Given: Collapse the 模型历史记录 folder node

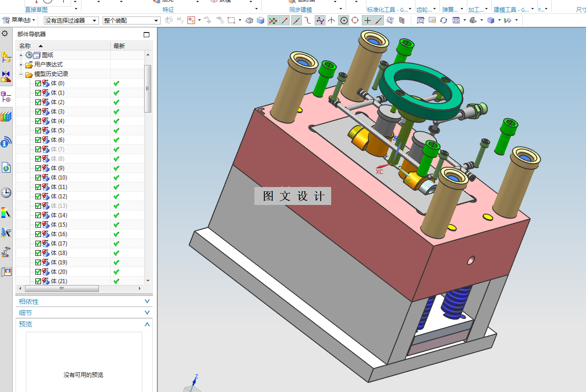Looking at the screenshot, I should click(x=21, y=74).
